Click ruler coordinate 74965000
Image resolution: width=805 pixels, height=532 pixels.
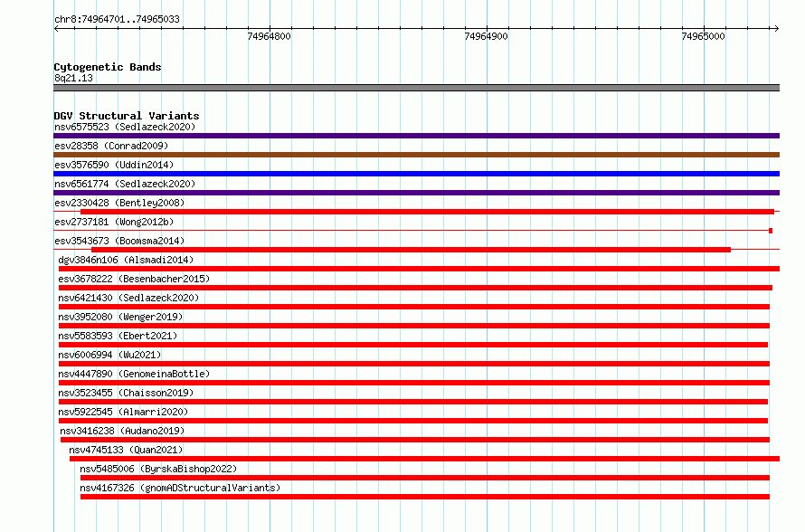click(x=703, y=36)
